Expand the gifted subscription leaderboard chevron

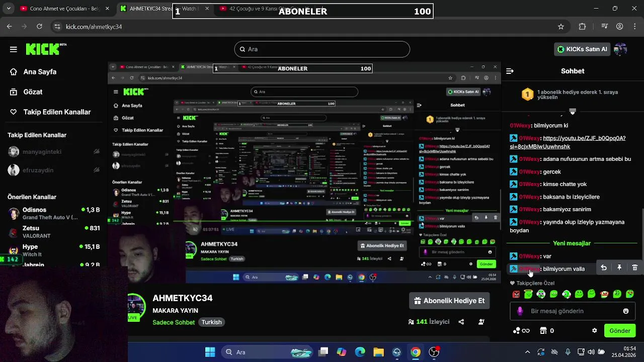pyautogui.click(x=573, y=111)
